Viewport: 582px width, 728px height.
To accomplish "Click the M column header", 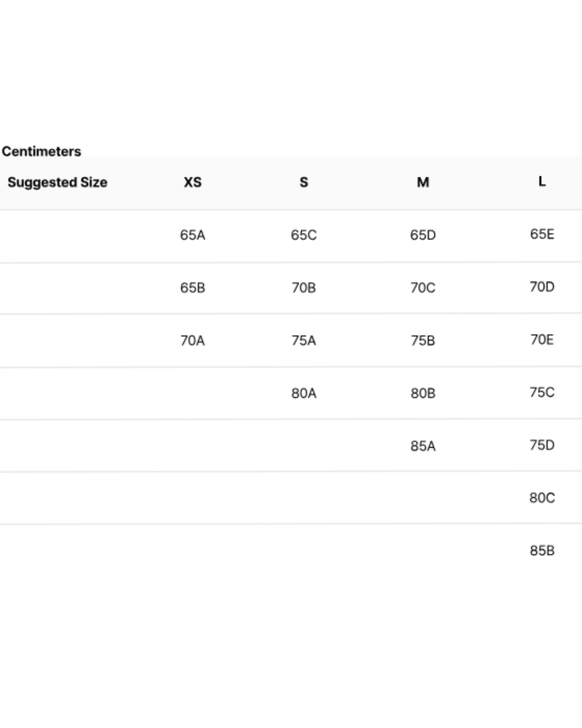I will tap(423, 182).
